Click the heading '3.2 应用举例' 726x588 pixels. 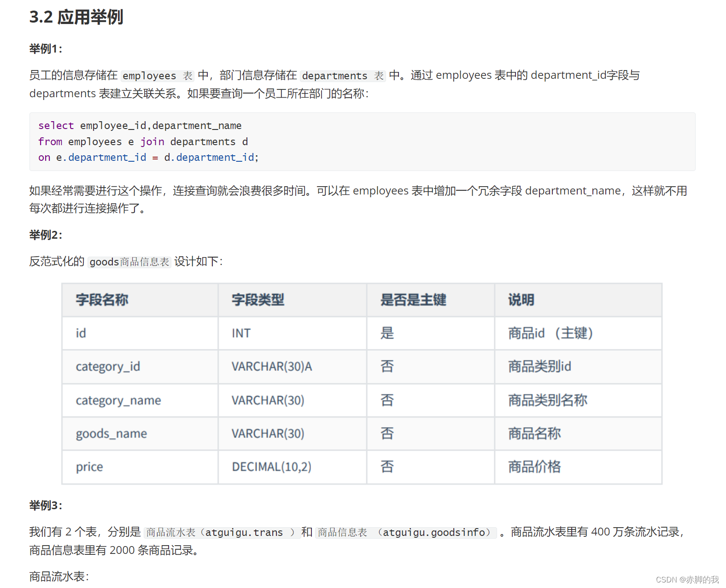[x=76, y=17]
